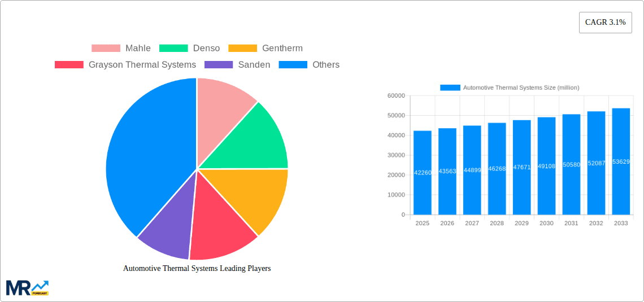This screenshot has height=302, width=644.
Task: Click the 2033 bar labeled 53629
Action: [621, 161]
